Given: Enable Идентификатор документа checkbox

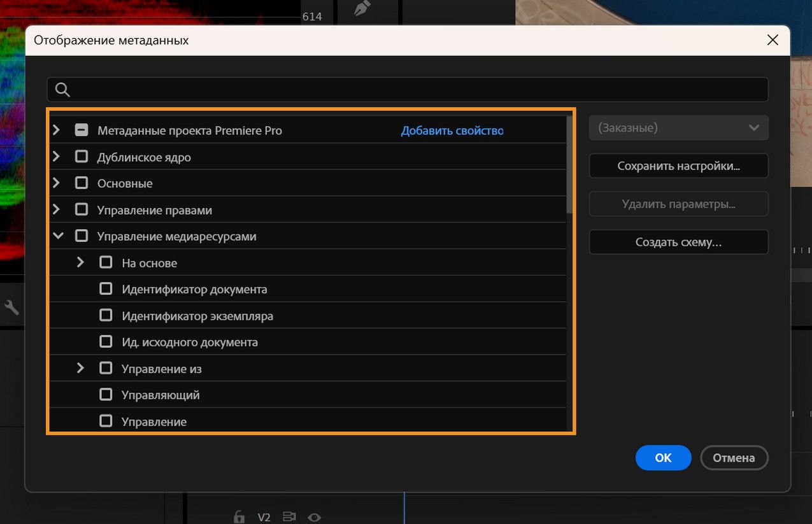Looking at the screenshot, I should (x=106, y=288).
